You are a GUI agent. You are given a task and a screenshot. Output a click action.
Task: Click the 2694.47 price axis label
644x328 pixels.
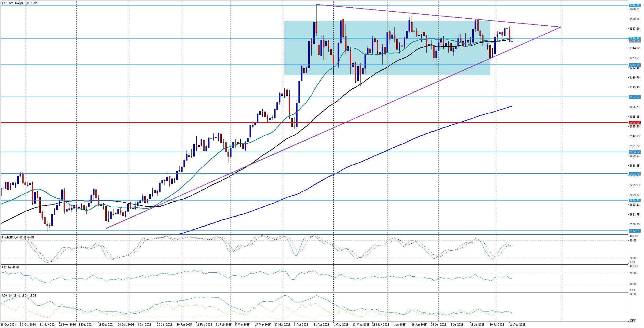pos(634,195)
